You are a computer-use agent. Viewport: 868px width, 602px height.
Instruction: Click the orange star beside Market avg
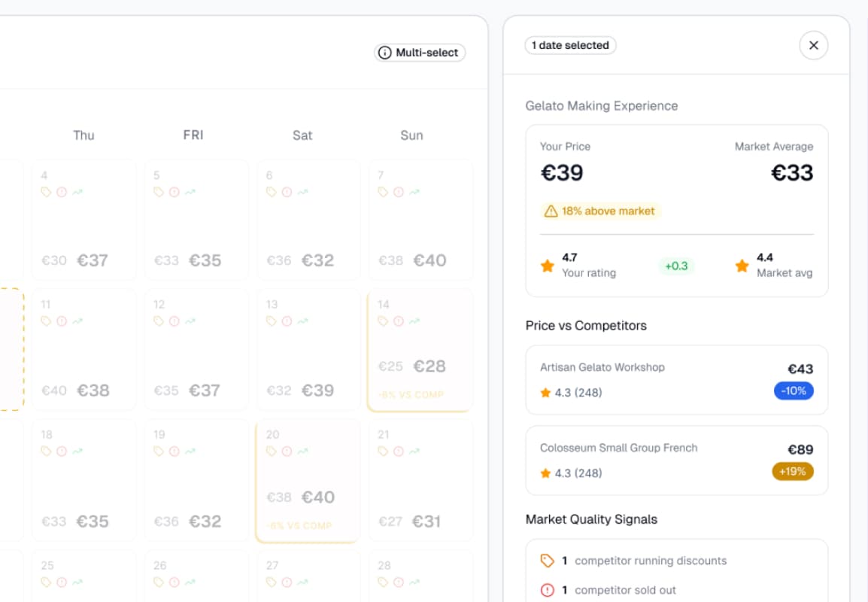tap(742, 266)
